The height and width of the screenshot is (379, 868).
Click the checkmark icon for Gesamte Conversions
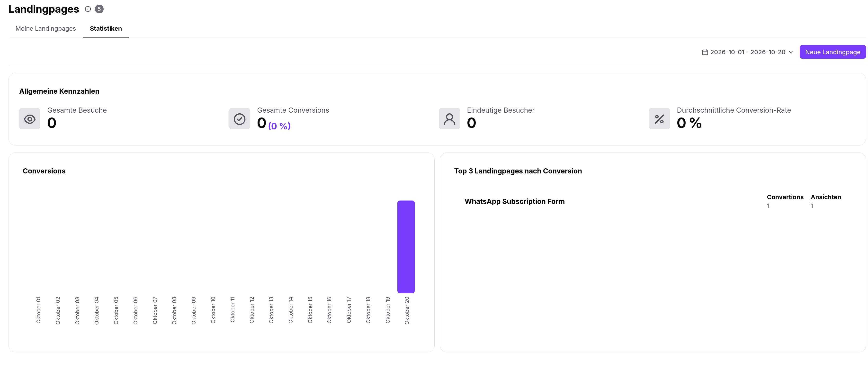tap(240, 118)
